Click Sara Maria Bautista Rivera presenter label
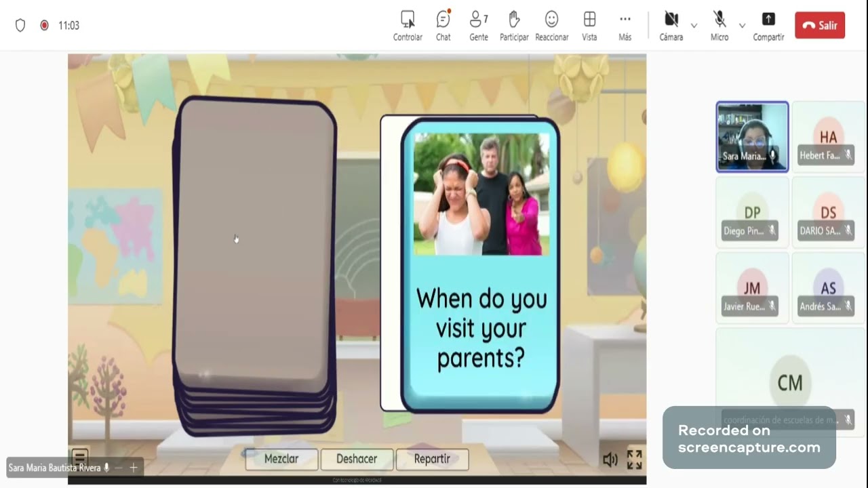The height and width of the screenshot is (488, 868). (x=54, y=468)
